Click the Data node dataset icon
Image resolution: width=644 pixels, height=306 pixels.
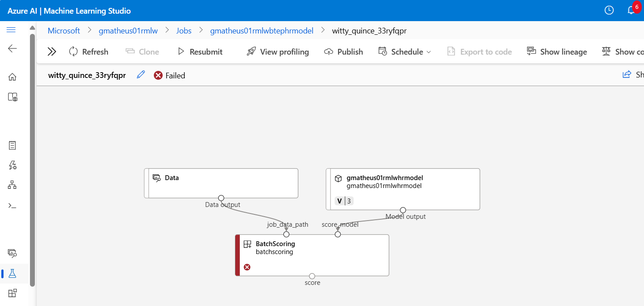(156, 178)
